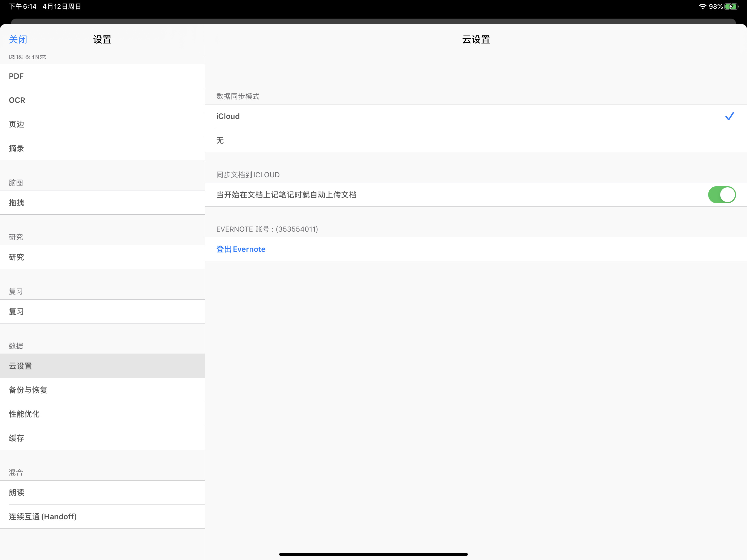Open 备份与恢复 settings
The height and width of the screenshot is (560, 747).
(x=102, y=390)
